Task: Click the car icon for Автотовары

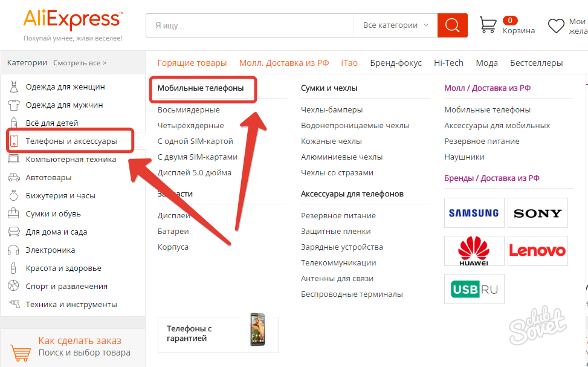Action: point(14,177)
